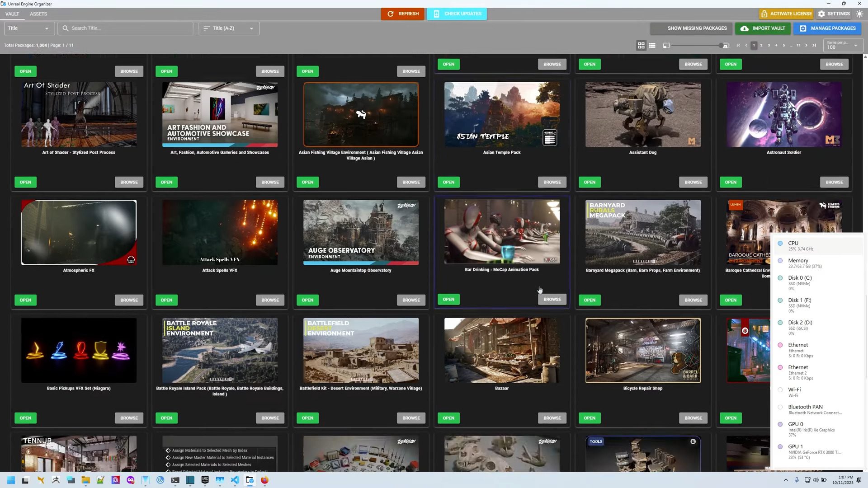The image size is (868, 488).
Task: Click Refresh to reload packages
Action: pyautogui.click(x=402, y=14)
